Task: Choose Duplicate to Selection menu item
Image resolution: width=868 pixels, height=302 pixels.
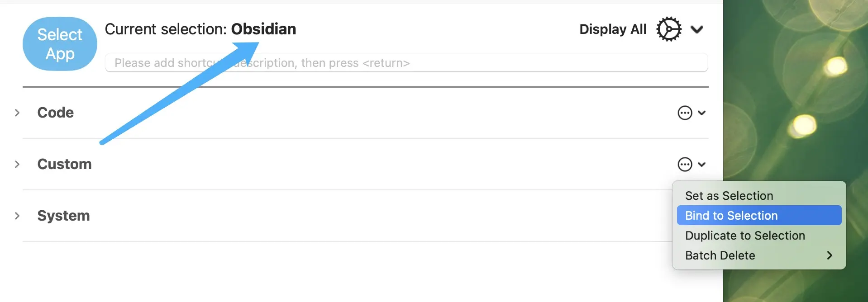Action: click(x=745, y=236)
